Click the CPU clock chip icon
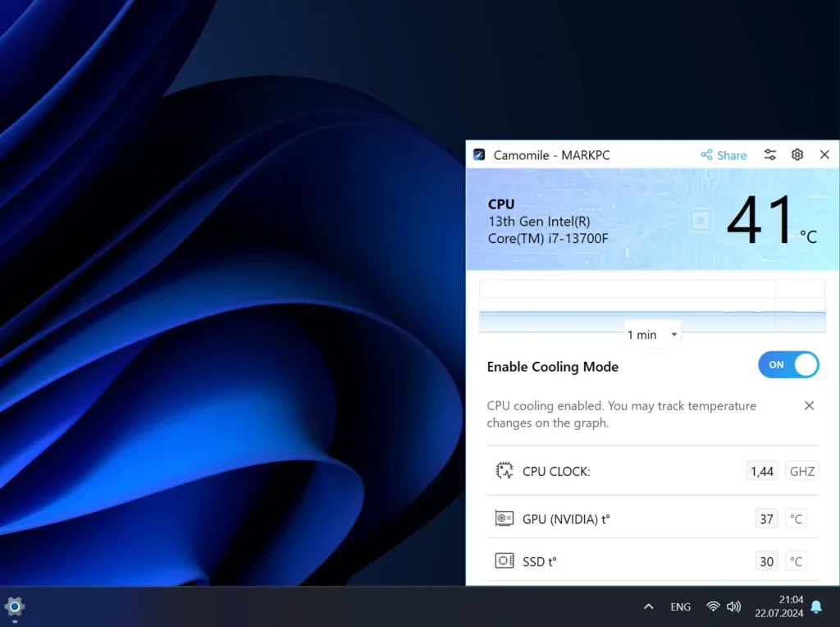The width and height of the screenshot is (840, 627). coord(504,471)
